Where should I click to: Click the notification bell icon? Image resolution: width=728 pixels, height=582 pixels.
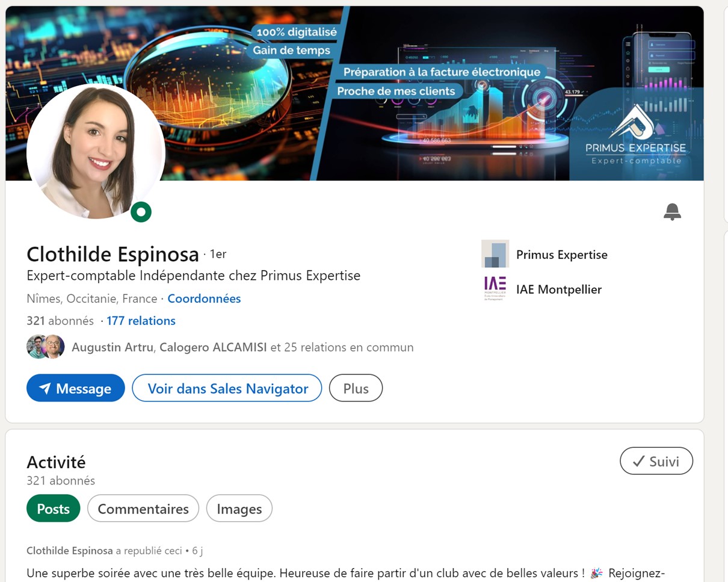coord(672,212)
